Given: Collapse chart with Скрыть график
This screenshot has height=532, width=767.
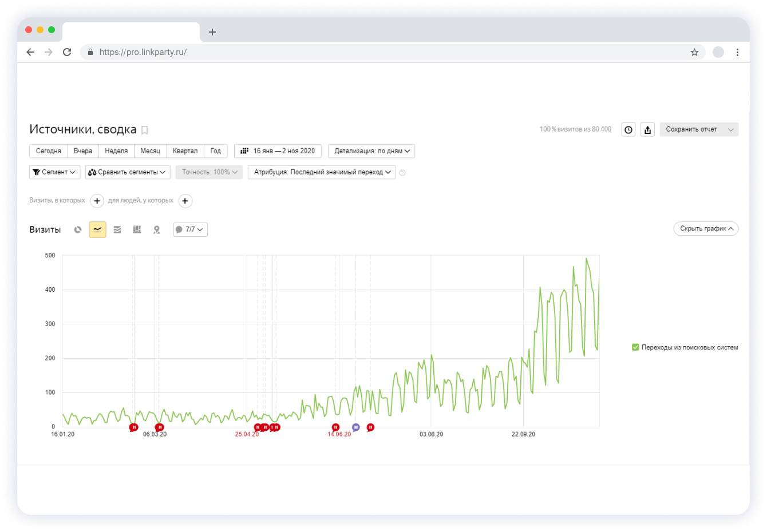Looking at the screenshot, I should click(706, 229).
